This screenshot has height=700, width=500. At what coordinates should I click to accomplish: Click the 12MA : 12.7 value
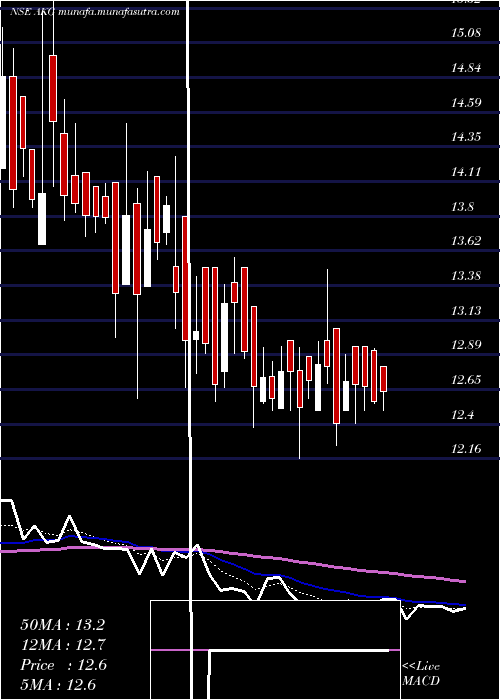pyautogui.click(x=62, y=645)
